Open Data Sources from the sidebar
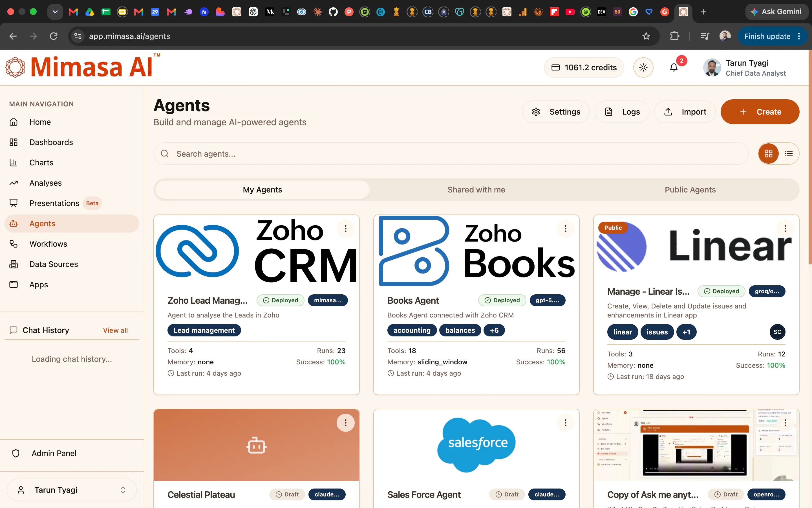This screenshot has height=508, width=812. (x=72, y=264)
